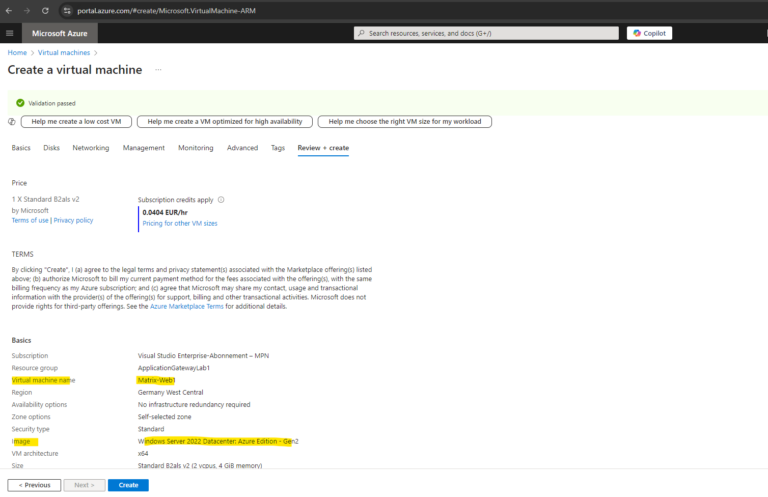Switch to the Basics tab
This screenshot has width=768, height=497.
pyautogui.click(x=21, y=148)
